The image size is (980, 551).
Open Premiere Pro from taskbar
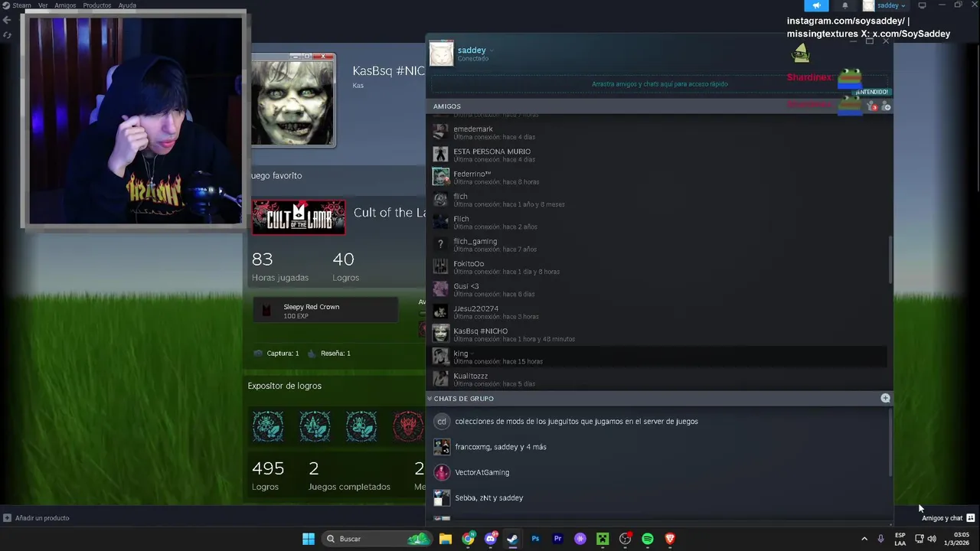557,539
